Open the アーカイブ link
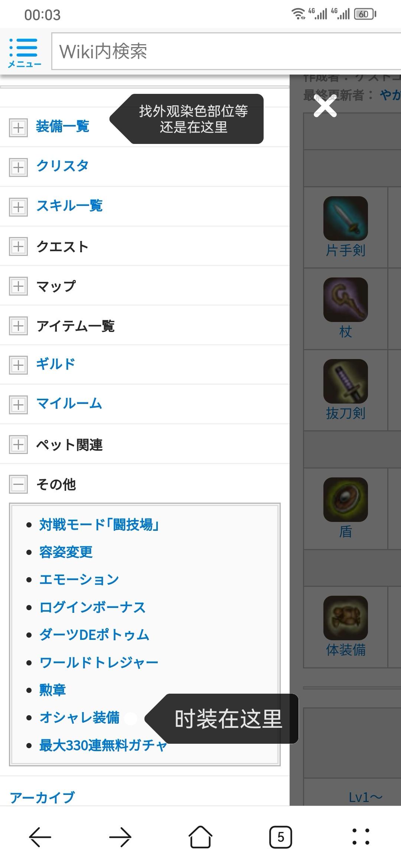The width and height of the screenshot is (401, 868). click(42, 797)
